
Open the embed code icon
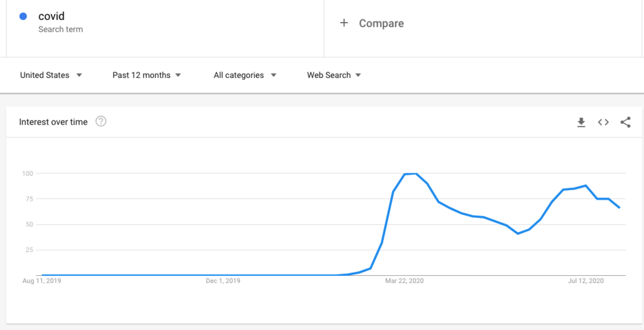(x=603, y=122)
